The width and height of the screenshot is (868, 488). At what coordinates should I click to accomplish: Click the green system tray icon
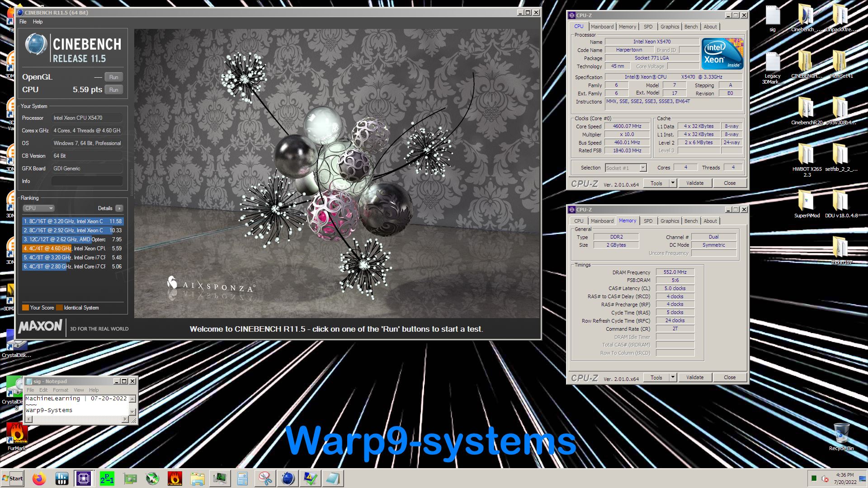click(x=814, y=479)
